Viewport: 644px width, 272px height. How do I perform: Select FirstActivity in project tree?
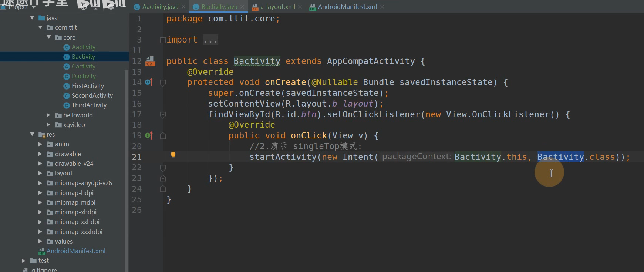point(88,86)
